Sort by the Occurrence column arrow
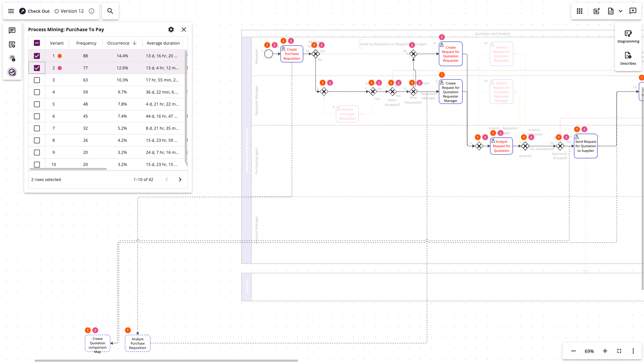Screen dimensions: 644x362 [135, 43]
